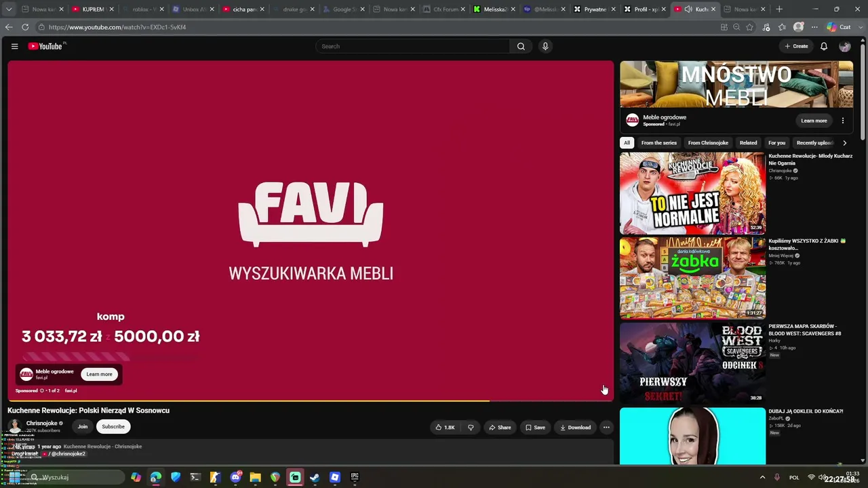Open the Żabka video thumbnail
The width and height of the screenshot is (868, 488).
[692, 278]
